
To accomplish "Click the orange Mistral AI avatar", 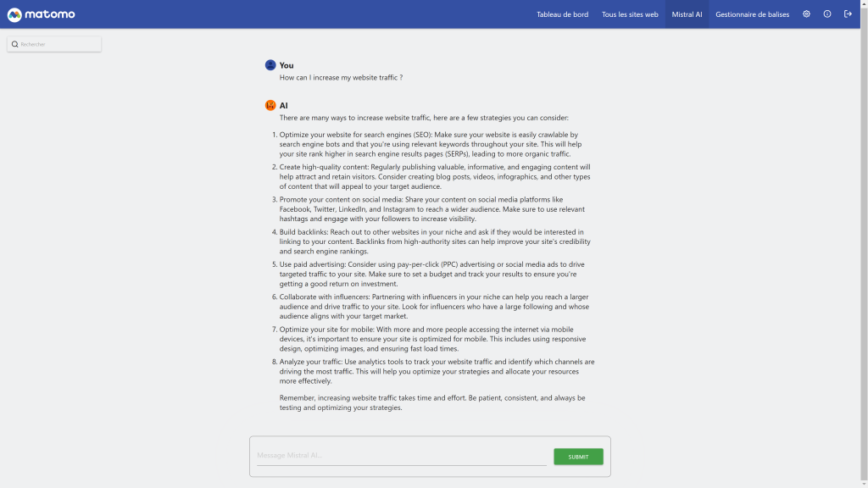I will (270, 105).
